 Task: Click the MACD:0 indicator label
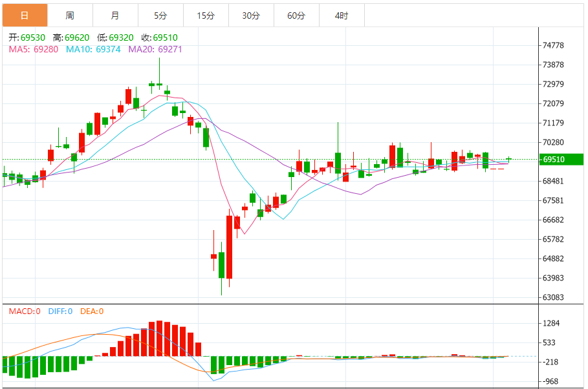[x=25, y=311]
